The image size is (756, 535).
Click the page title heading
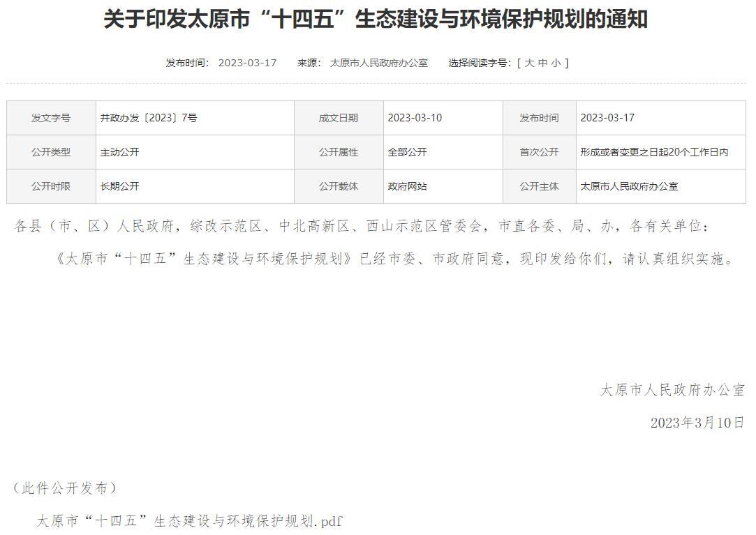[376, 20]
